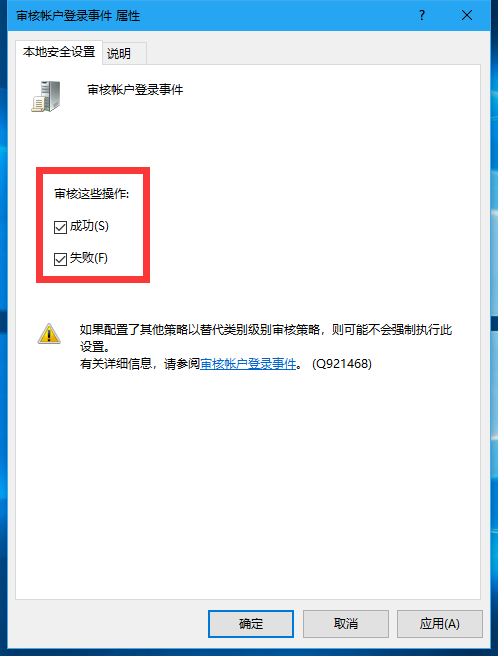Apply settings with 应用(A) button
The width and height of the screenshot is (498, 656).
(439, 624)
